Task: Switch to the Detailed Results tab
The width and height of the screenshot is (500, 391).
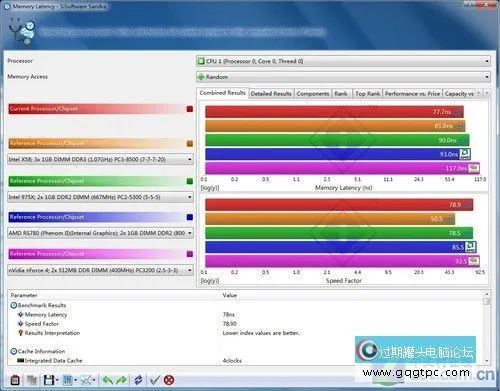Action: (x=271, y=94)
